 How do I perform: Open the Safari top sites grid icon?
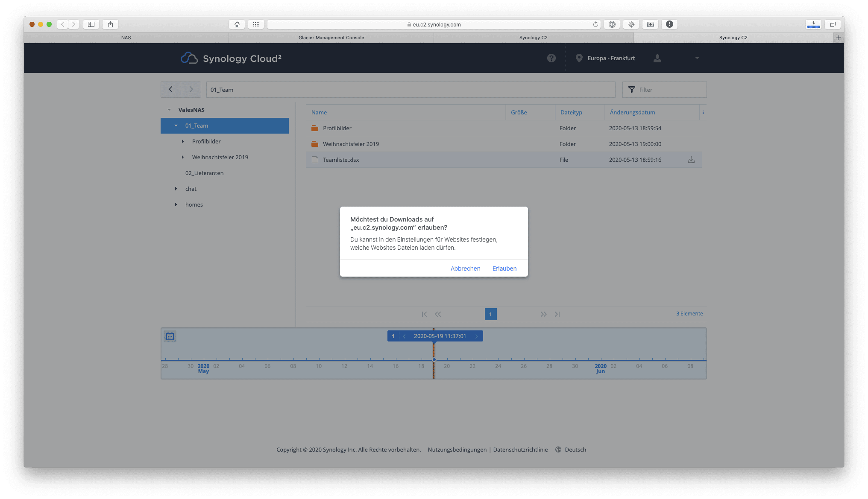tap(256, 24)
